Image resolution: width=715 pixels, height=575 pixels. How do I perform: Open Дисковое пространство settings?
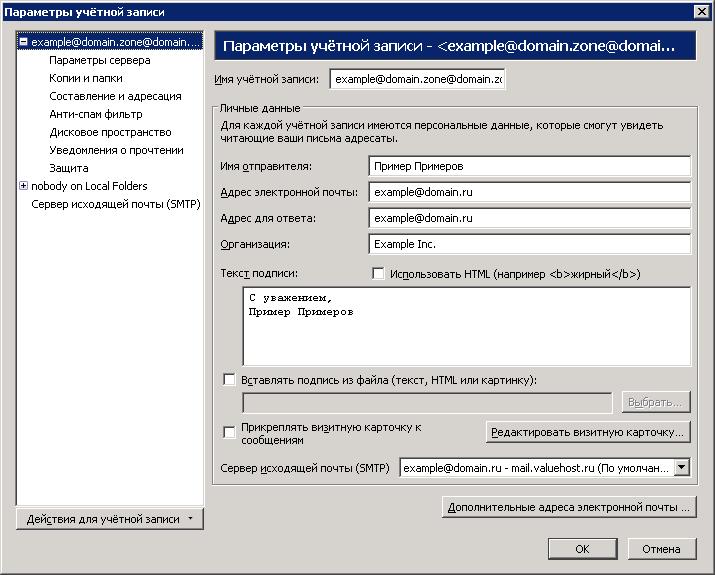point(110,132)
